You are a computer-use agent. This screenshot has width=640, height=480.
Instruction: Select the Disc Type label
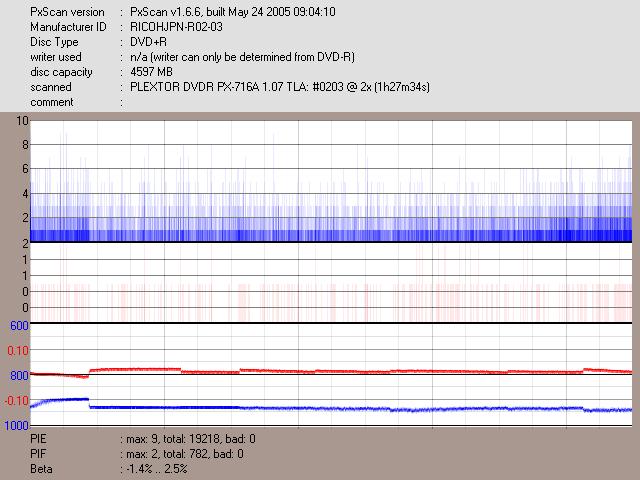point(54,42)
